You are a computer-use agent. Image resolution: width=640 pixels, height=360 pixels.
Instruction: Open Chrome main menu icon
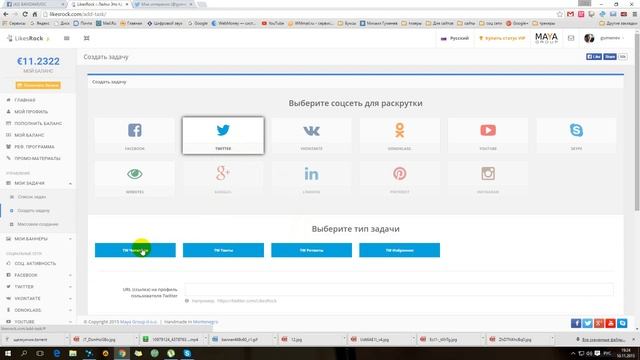pos(635,14)
